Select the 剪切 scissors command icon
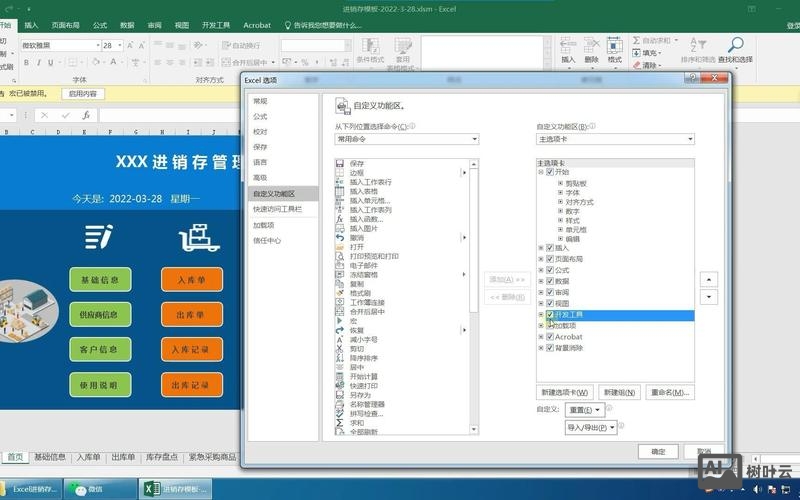The height and width of the screenshot is (500, 800). (x=340, y=348)
